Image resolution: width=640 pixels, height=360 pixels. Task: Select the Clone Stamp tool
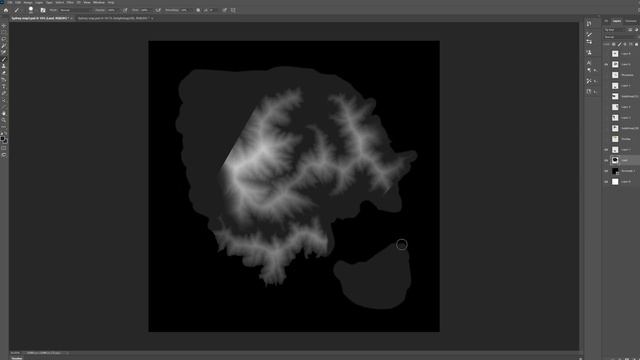pyautogui.click(x=4, y=66)
